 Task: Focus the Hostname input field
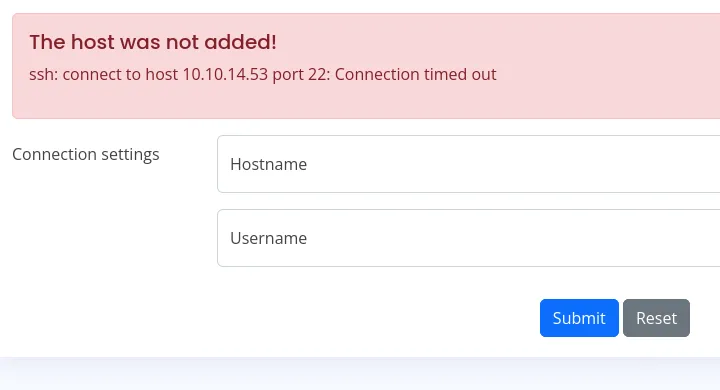pos(468,164)
